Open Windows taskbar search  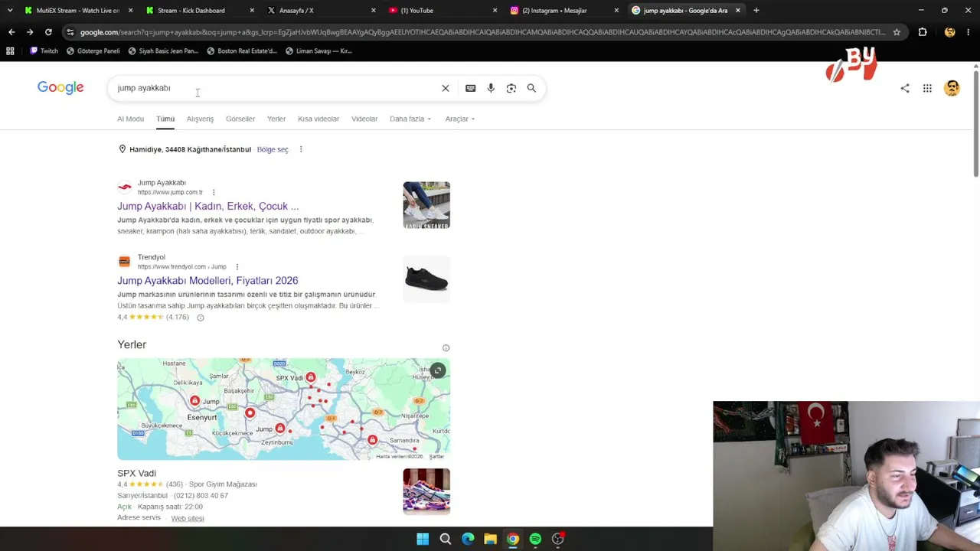pos(445,539)
